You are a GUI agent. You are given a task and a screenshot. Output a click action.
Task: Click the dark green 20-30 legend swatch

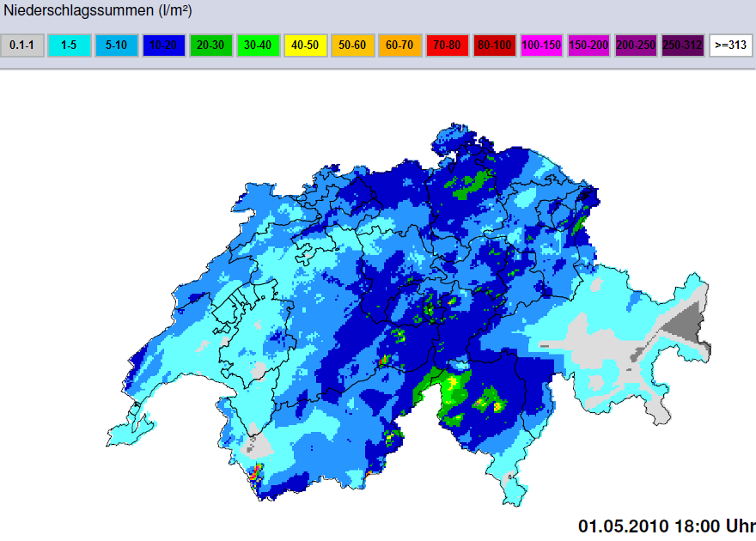211,46
